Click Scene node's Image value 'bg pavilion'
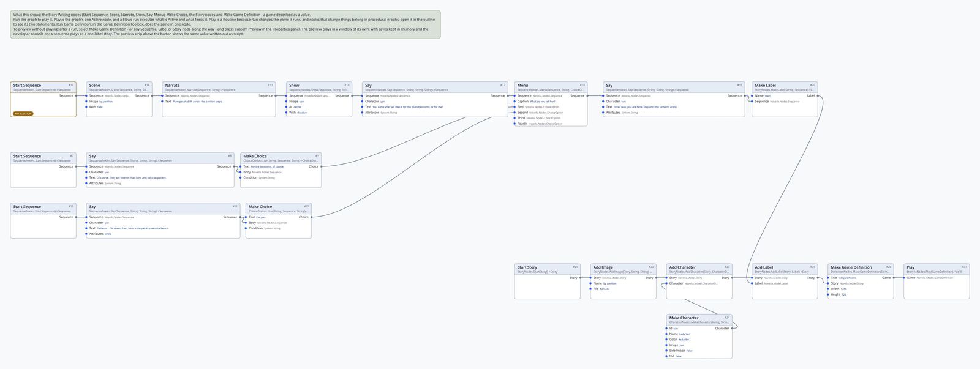 (106, 102)
